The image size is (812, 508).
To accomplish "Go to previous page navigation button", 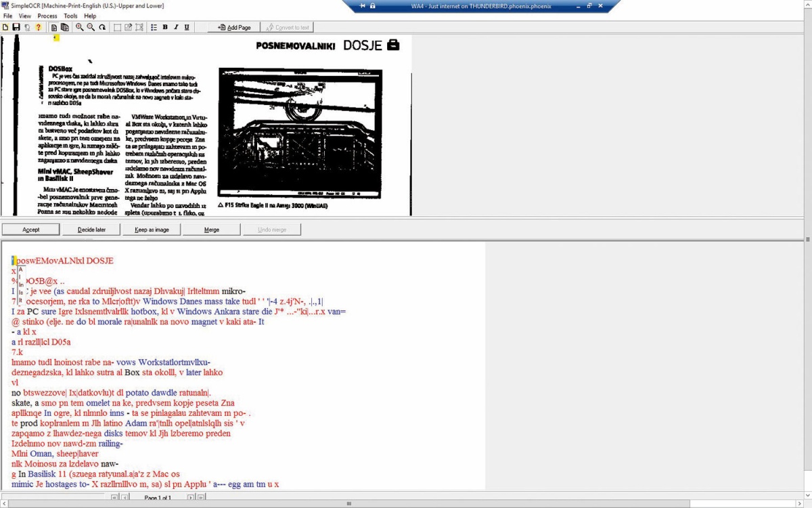I will coord(125,498).
